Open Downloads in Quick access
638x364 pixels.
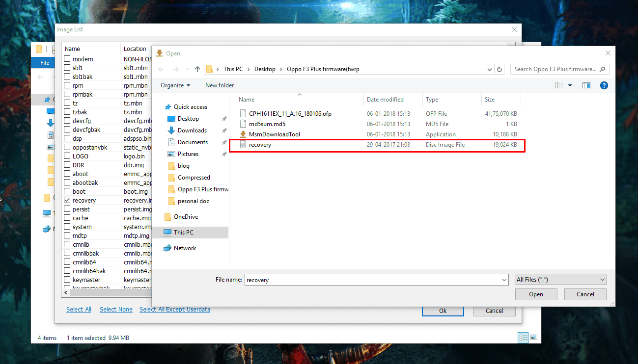pos(192,130)
